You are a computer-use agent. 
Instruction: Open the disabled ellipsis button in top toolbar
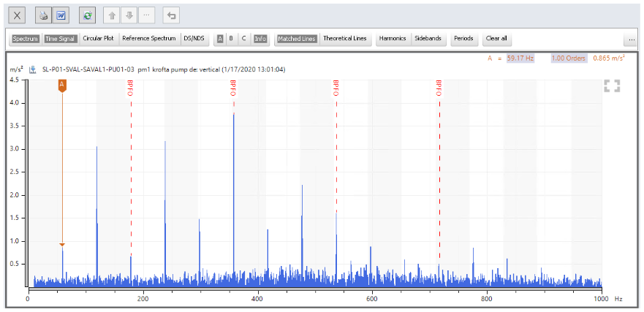tap(146, 15)
